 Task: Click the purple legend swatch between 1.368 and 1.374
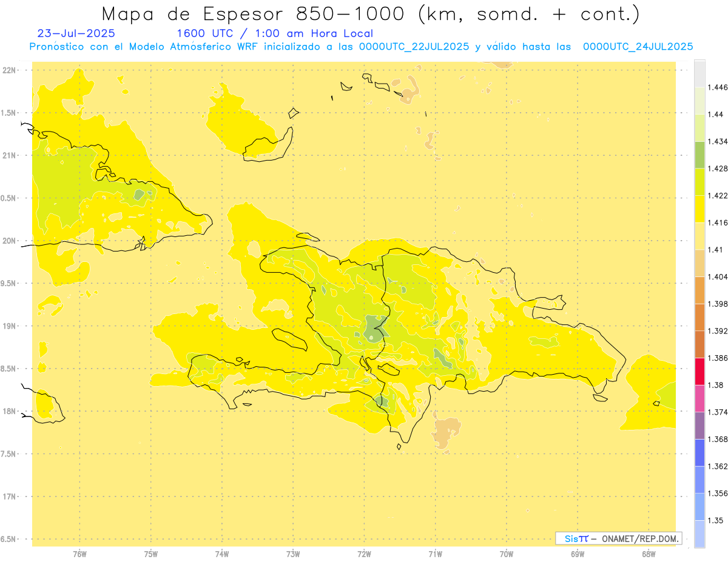click(699, 426)
